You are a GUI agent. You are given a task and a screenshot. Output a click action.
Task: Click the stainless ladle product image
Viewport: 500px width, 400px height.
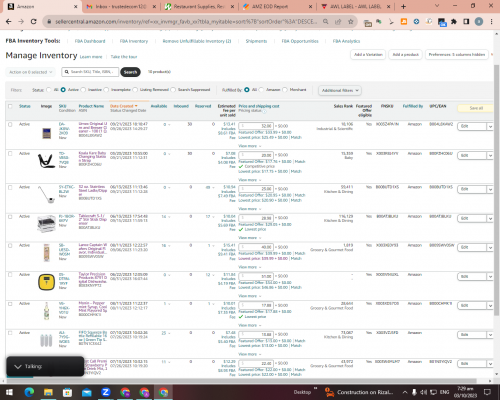coord(46,194)
